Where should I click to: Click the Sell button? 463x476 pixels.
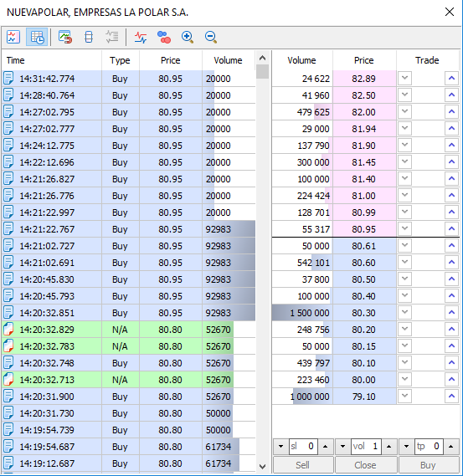point(303,465)
